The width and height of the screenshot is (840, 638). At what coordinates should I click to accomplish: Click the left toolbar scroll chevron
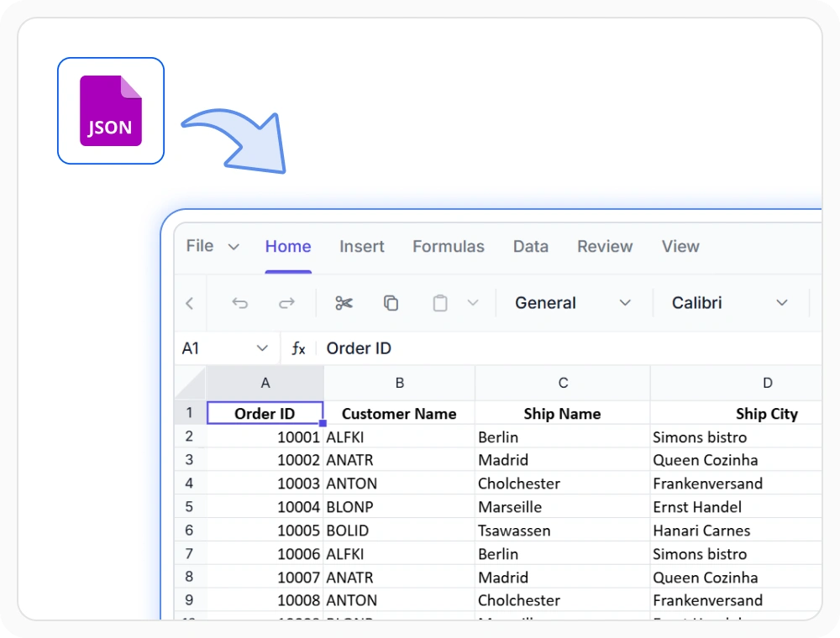[x=190, y=304]
